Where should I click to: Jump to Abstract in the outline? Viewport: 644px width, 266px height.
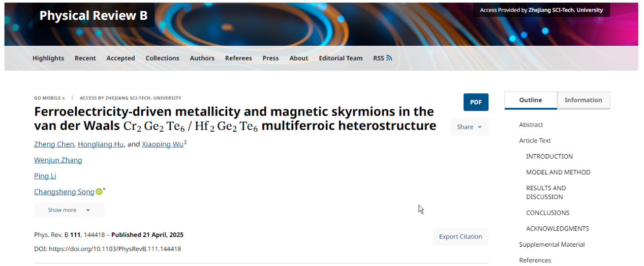coord(531,125)
